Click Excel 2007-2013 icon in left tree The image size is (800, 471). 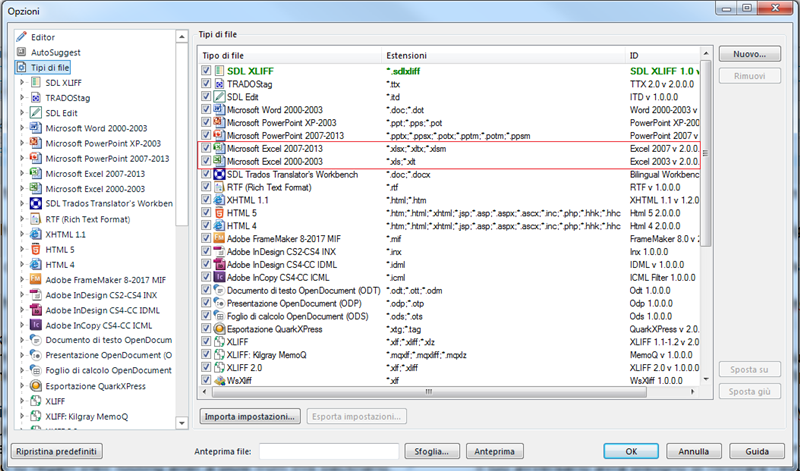pyautogui.click(x=36, y=173)
